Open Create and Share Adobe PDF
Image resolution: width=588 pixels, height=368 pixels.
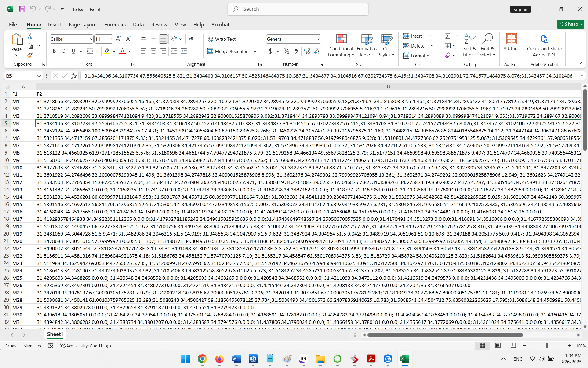(x=544, y=45)
